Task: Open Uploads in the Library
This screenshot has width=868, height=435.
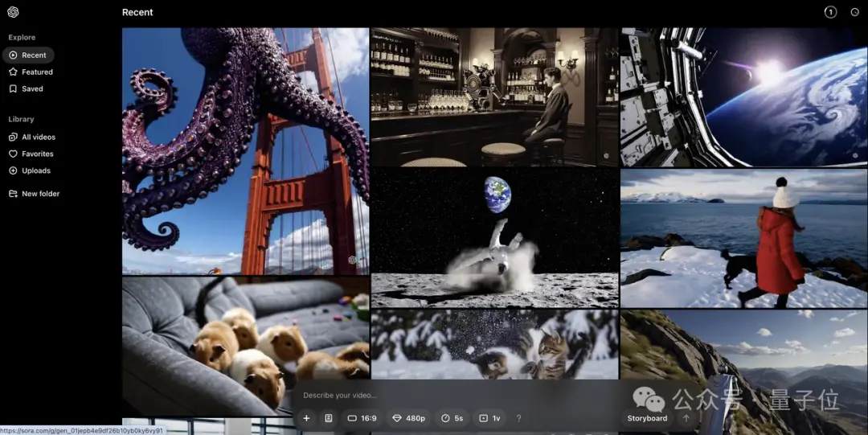Action: [x=30, y=170]
